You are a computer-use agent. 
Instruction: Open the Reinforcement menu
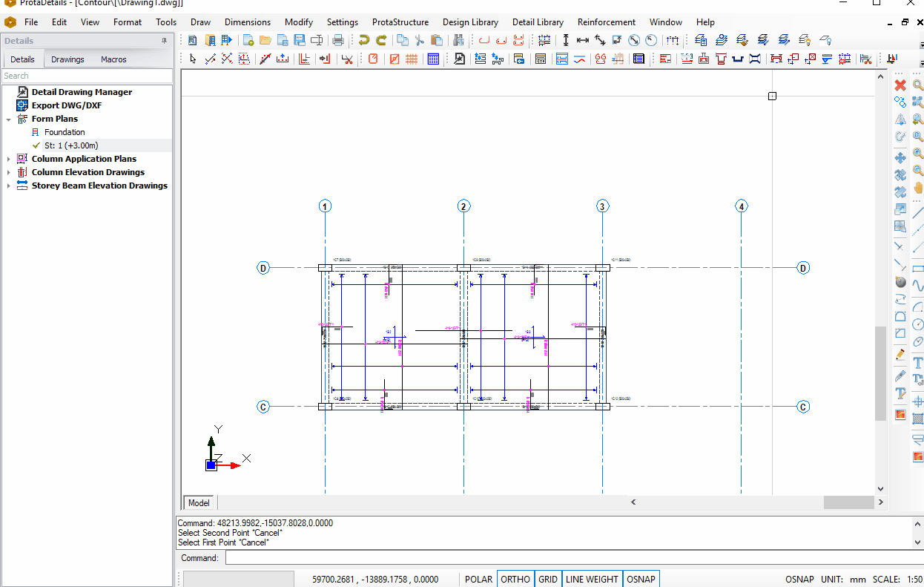click(x=606, y=22)
